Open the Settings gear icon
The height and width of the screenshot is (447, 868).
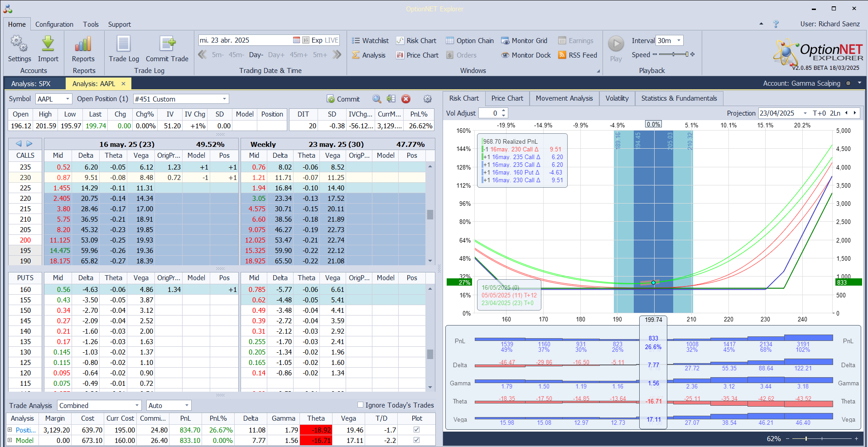pos(19,44)
